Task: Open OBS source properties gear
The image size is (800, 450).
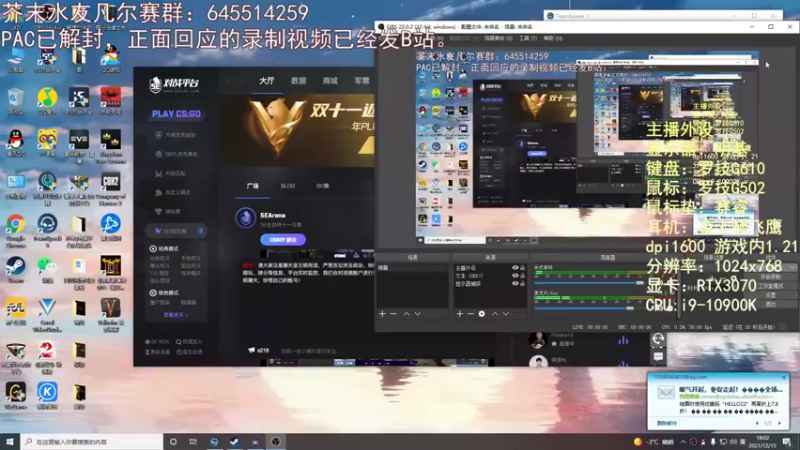Action: pos(482,314)
